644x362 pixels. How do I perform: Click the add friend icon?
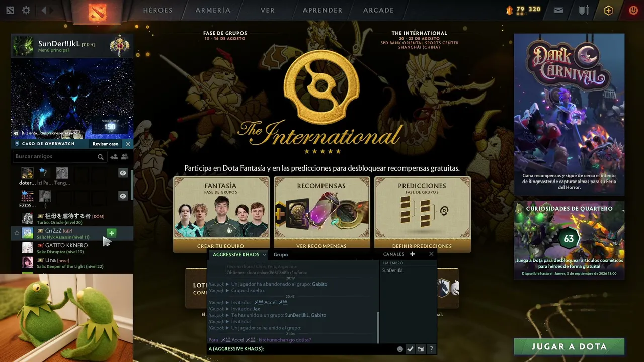tap(114, 157)
